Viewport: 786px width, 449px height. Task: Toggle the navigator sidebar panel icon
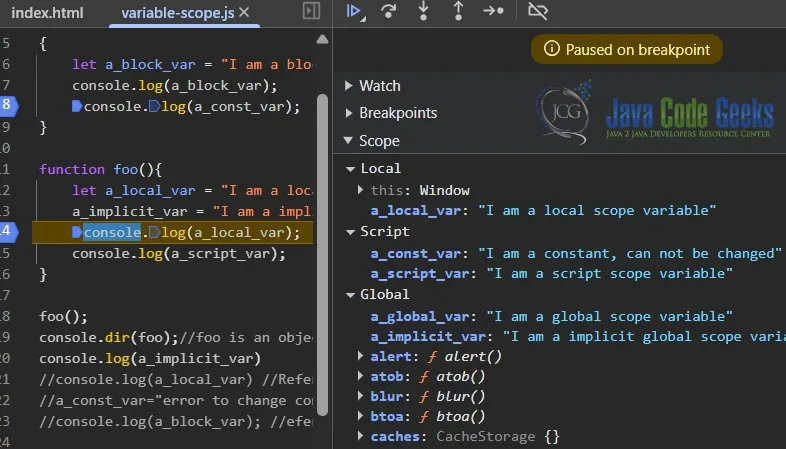tap(311, 11)
